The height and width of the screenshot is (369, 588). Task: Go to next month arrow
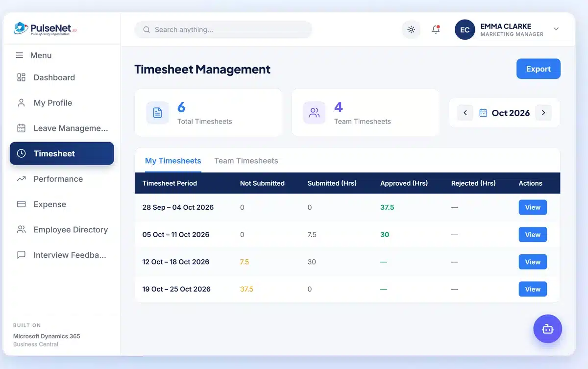(543, 113)
